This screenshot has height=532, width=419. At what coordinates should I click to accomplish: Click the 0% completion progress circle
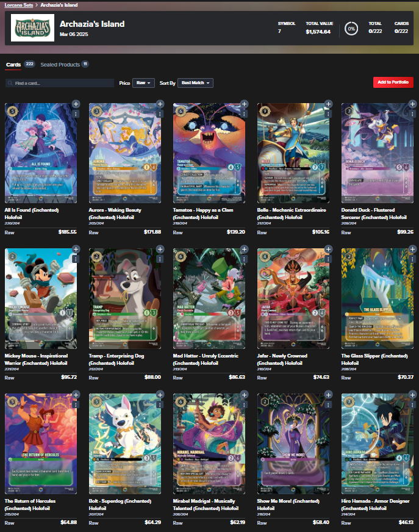tap(351, 29)
